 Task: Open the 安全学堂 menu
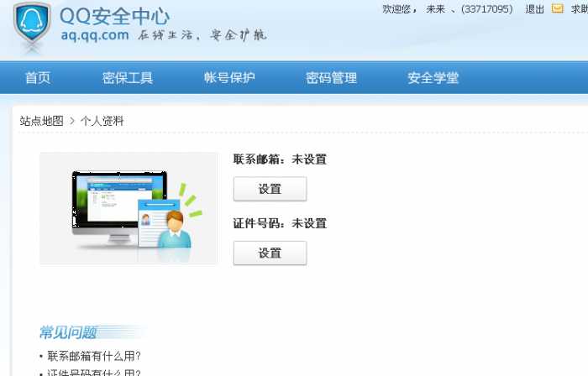tap(433, 78)
